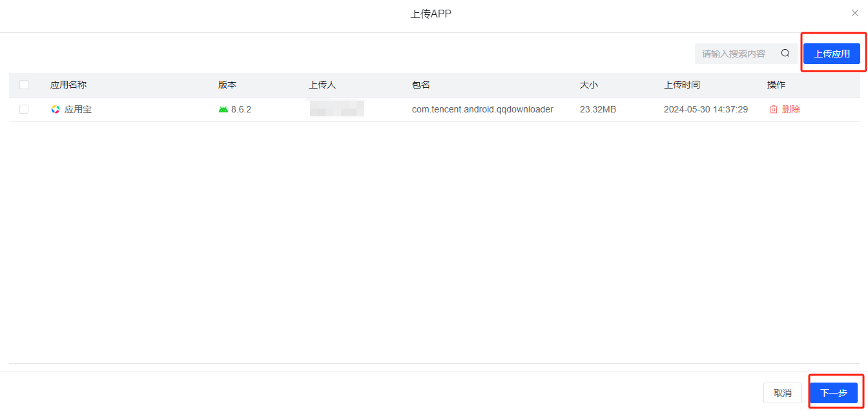
Task: Focus the 请输入搜索内容 search field
Action: tap(736, 54)
